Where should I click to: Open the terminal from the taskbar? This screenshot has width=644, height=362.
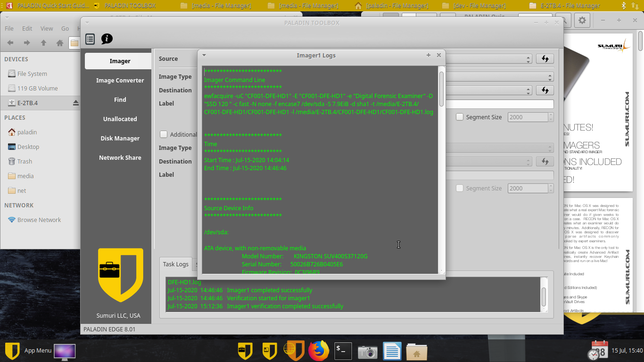tap(343, 351)
